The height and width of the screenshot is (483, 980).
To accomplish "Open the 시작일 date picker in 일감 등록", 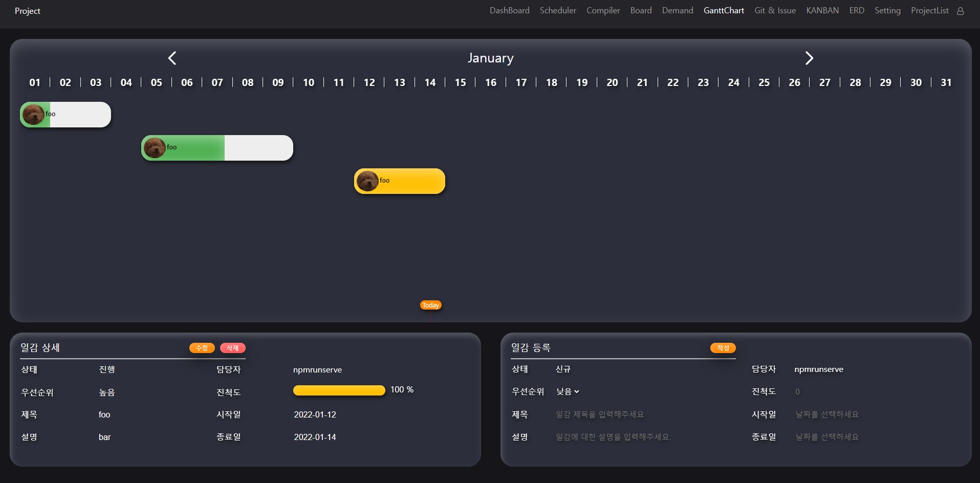I will click(x=826, y=414).
